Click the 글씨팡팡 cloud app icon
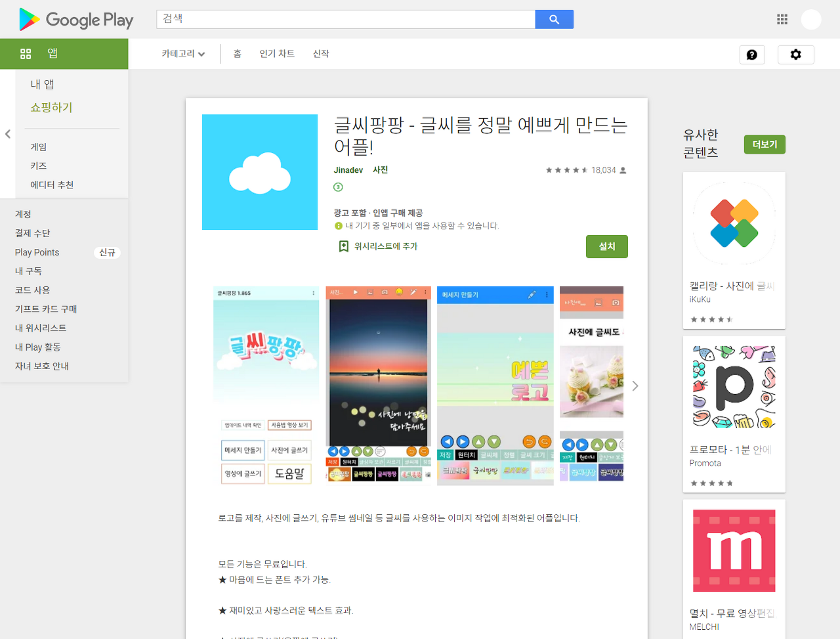 click(x=260, y=172)
